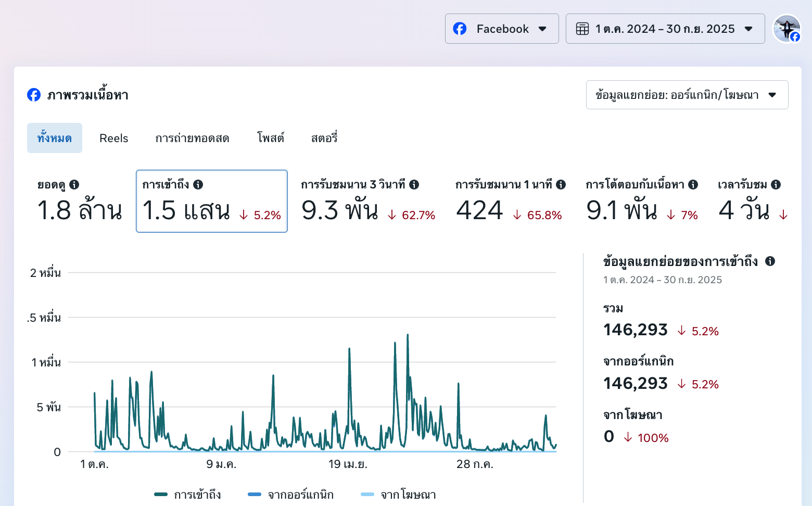The height and width of the screenshot is (506, 812).
Task: Switch to the Reels tab
Action: coord(114,138)
